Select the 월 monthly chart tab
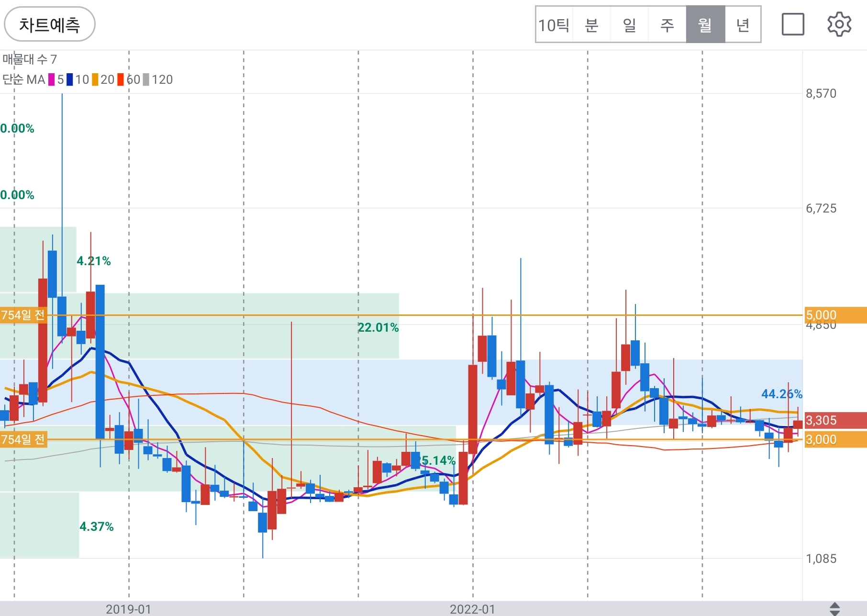Viewport: 867px width, 616px height. tap(705, 25)
